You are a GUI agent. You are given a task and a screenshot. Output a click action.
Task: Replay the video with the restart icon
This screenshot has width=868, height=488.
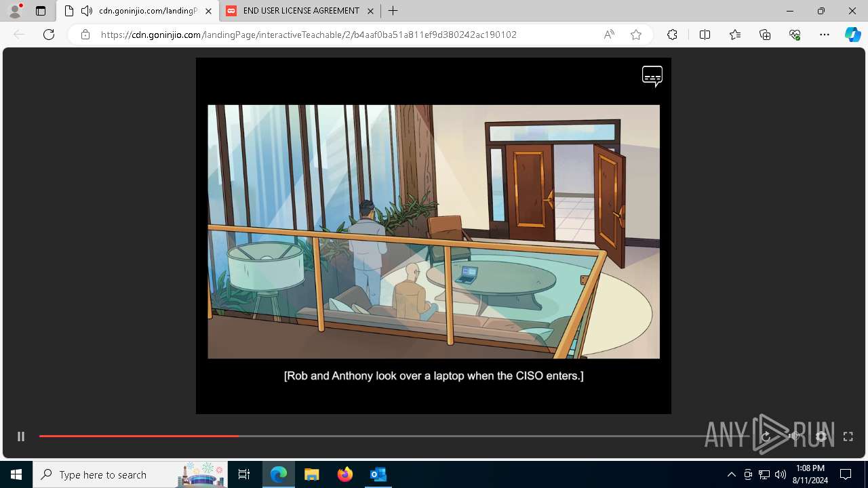[x=766, y=436]
